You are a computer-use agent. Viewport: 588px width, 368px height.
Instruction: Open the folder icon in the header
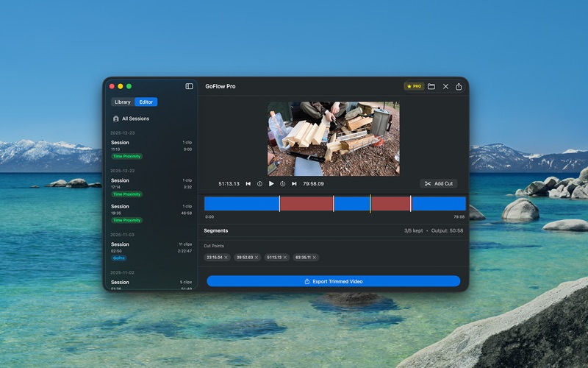tap(431, 86)
